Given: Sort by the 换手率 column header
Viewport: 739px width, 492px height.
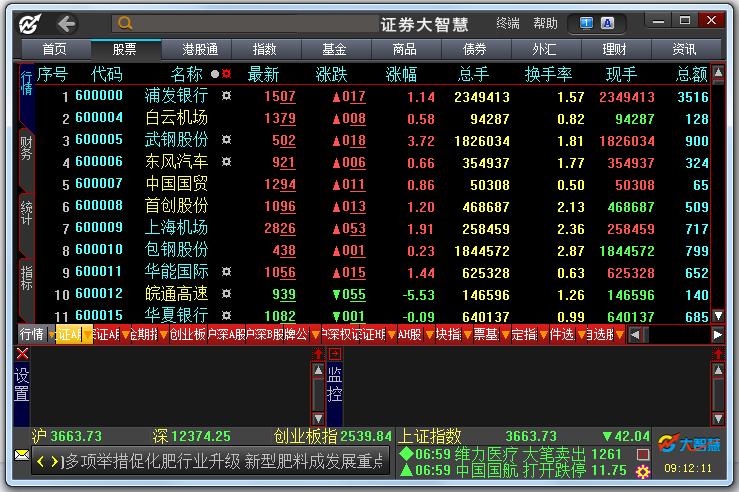Looking at the screenshot, I should coord(549,74).
